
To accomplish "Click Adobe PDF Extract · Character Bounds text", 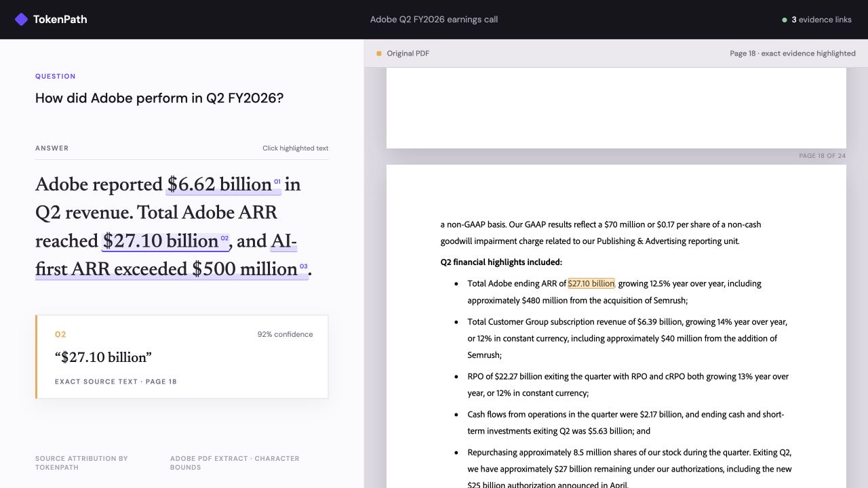I will (x=235, y=463).
